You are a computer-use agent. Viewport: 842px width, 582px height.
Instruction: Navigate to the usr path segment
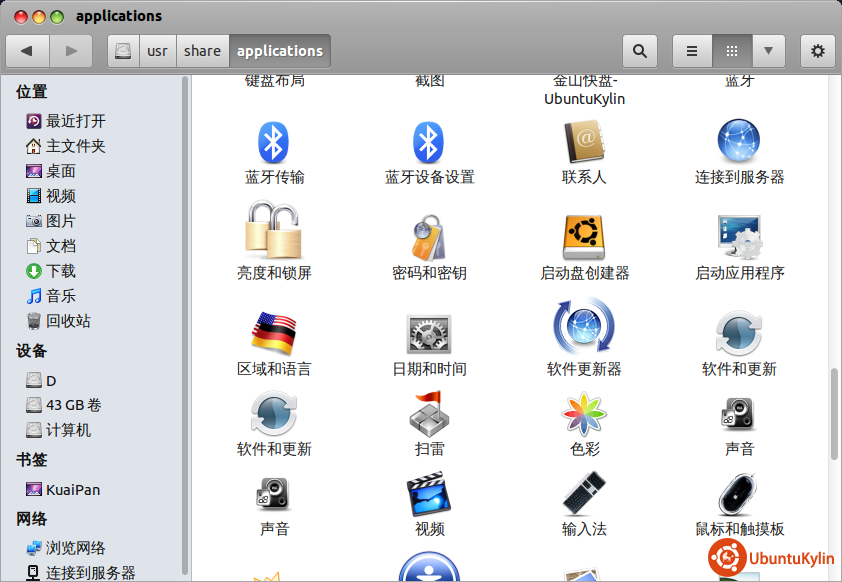pyautogui.click(x=157, y=51)
